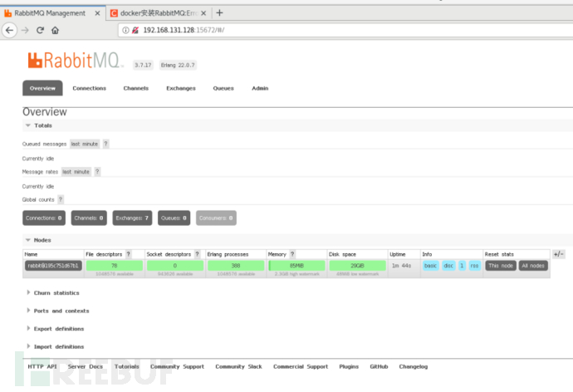The height and width of the screenshot is (392, 573).
Task: Reset stats for This node
Action: pyautogui.click(x=501, y=266)
